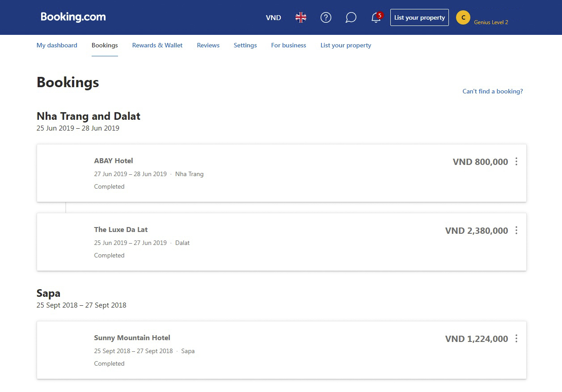Open Rewards & Wallet tab
Viewport: 562px width, 392px height.
(157, 45)
